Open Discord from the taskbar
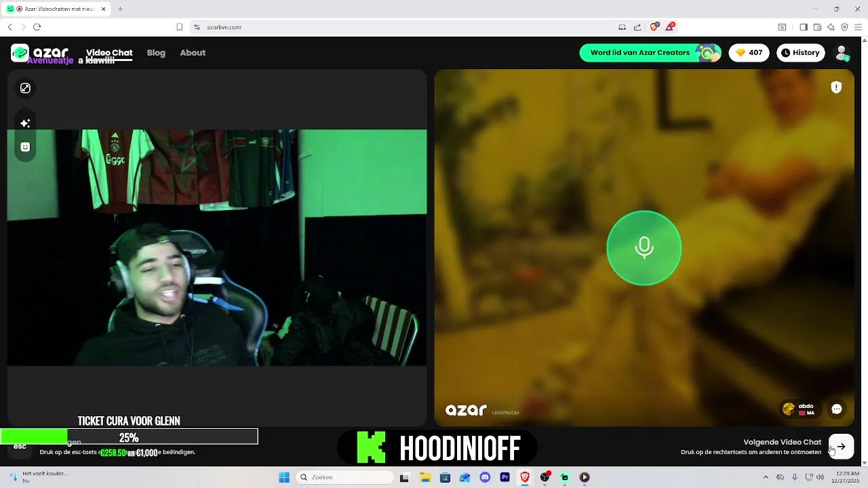The image size is (868, 488). pyautogui.click(x=485, y=477)
